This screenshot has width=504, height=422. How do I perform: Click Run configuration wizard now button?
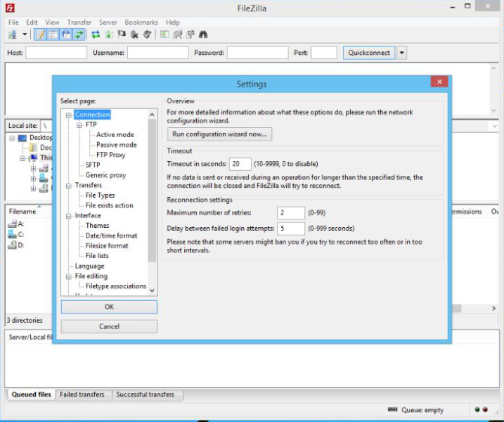click(x=219, y=134)
